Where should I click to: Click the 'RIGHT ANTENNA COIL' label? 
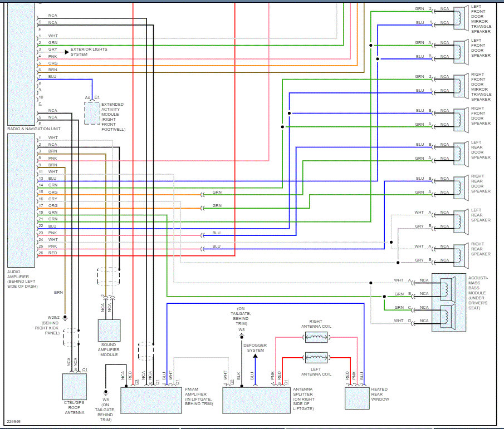tap(316, 324)
